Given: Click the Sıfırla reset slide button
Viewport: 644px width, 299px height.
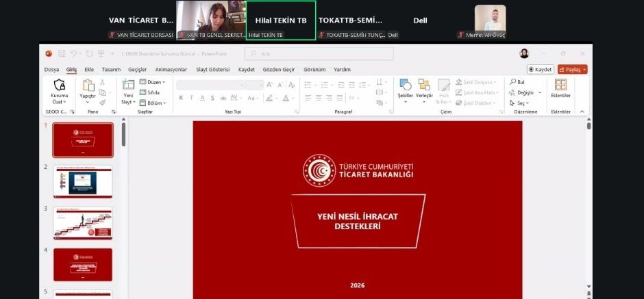Looking at the screenshot, I should pos(149,92).
